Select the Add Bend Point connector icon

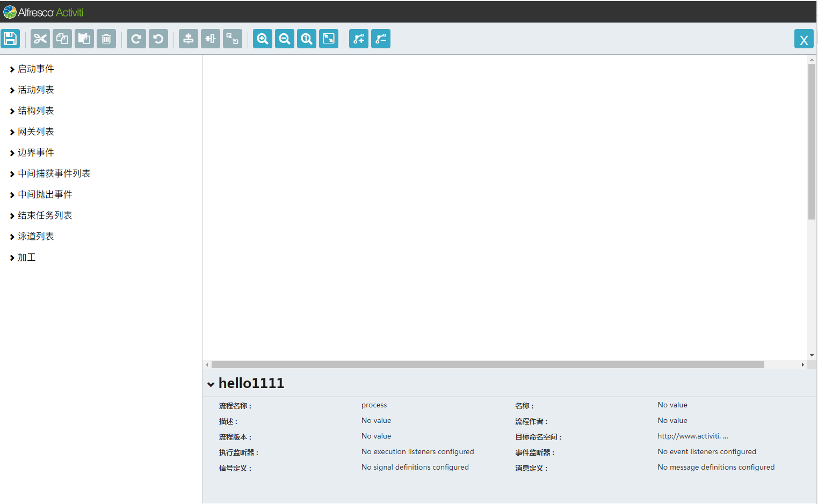coord(358,38)
